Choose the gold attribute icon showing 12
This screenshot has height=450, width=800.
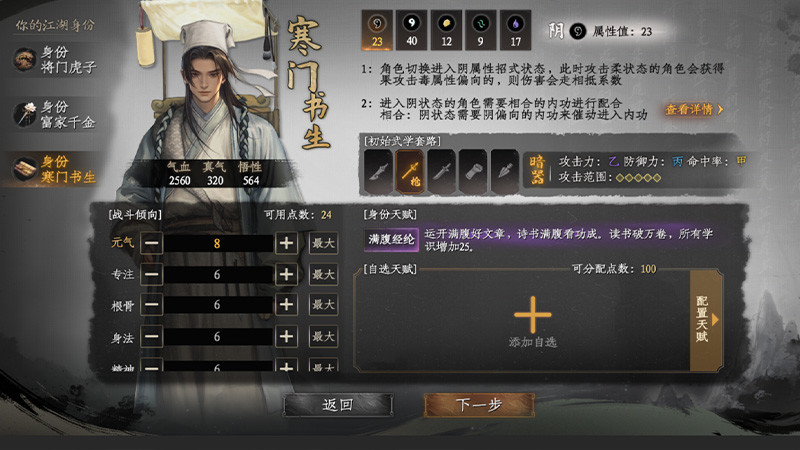446,30
